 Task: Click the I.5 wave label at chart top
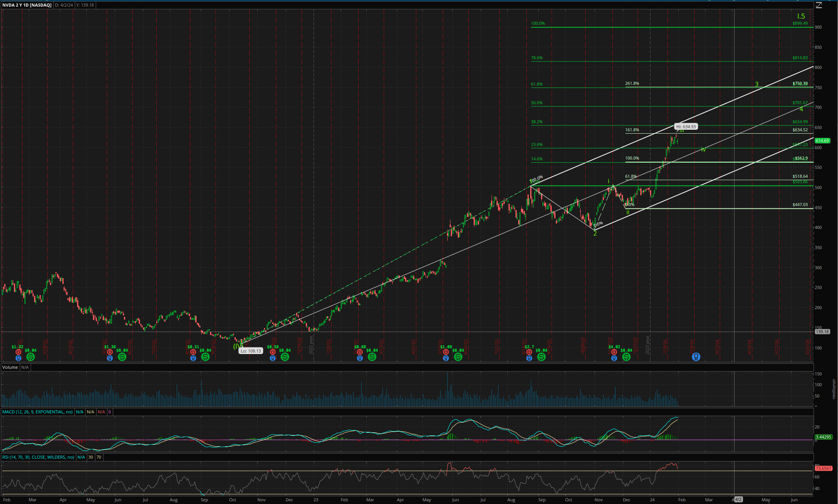click(801, 16)
